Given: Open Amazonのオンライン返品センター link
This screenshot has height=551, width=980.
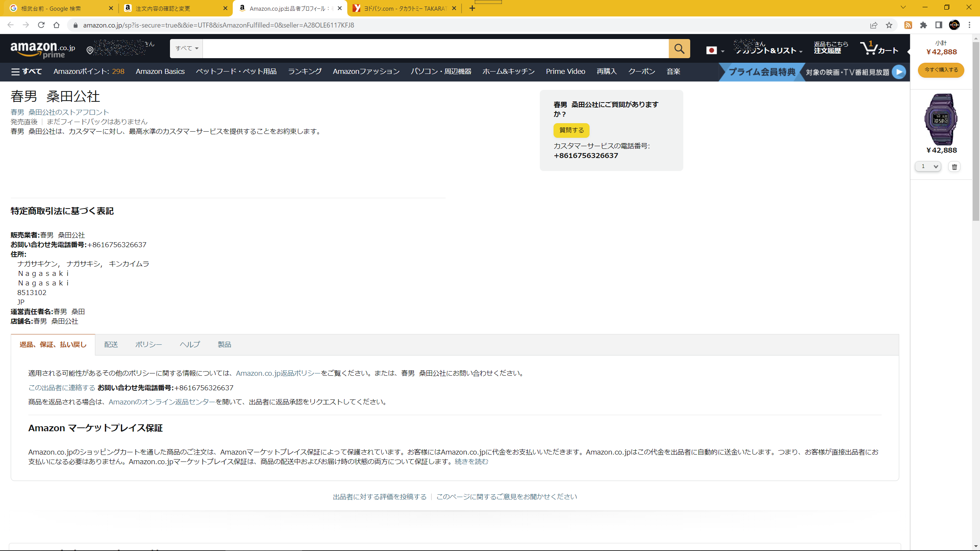Looking at the screenshot, I should [x=162, y=402].
